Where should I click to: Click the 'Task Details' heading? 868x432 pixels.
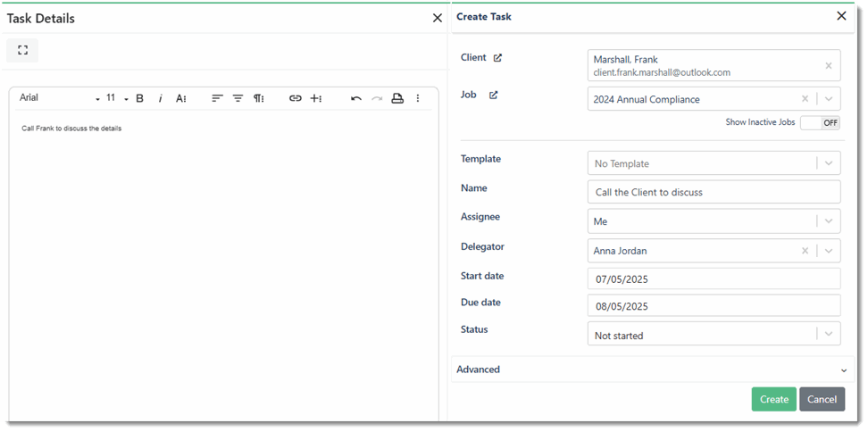point(40,18)
